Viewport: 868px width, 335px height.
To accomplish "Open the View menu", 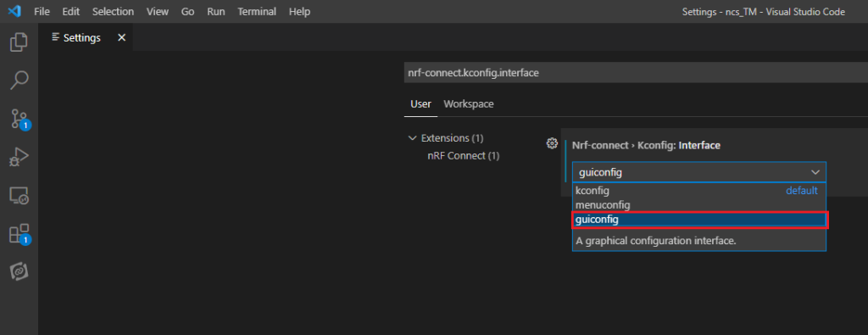I will (x=157, y=12).
